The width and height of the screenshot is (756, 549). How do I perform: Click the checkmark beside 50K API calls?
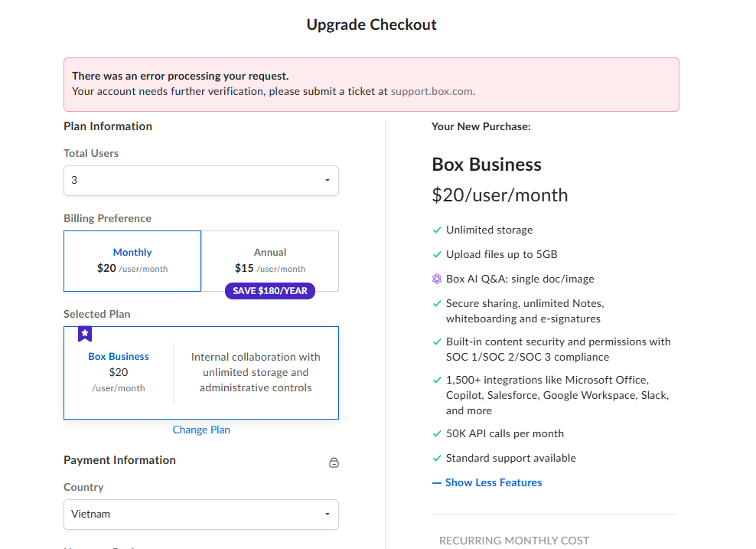pyautogui.click(x=437, y=433)
